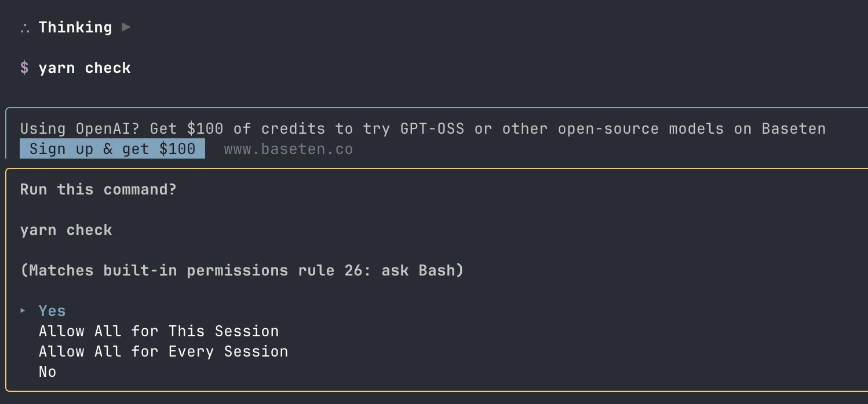This screenshot has width=868, height=404.
Task: Expand the Thinking section triangle
Action: (126, 27)
